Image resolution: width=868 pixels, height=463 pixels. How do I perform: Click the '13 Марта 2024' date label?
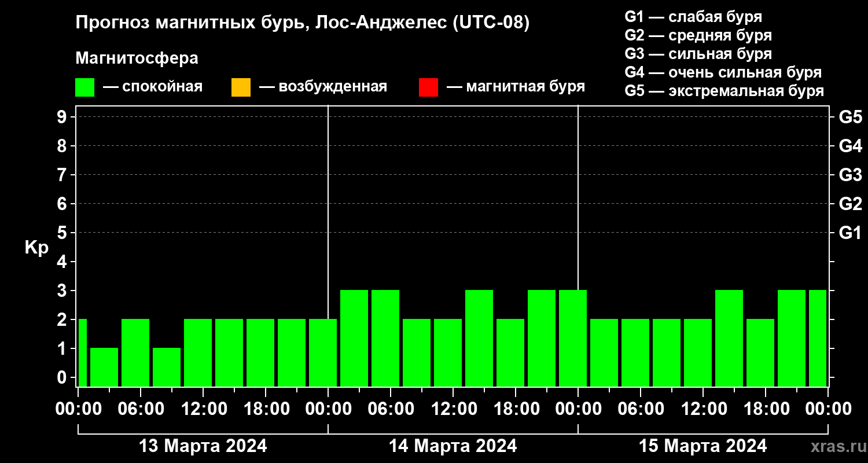coord(203,446)
